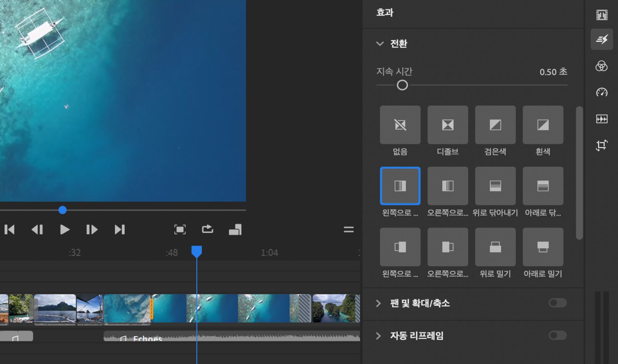
Task: Apply the 검은색 transition
Action: tap(495, 125)
